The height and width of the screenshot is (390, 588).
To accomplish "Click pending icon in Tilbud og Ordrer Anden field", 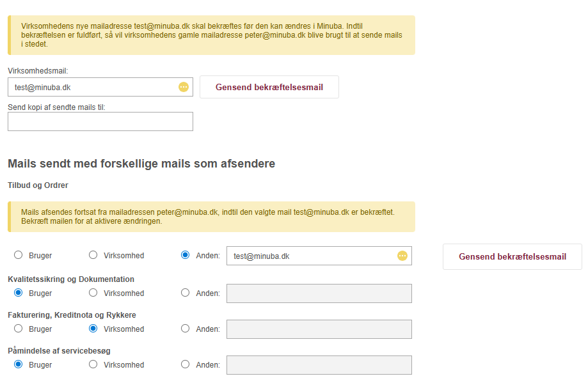I will pyautogui.click(x=402, y=256).
